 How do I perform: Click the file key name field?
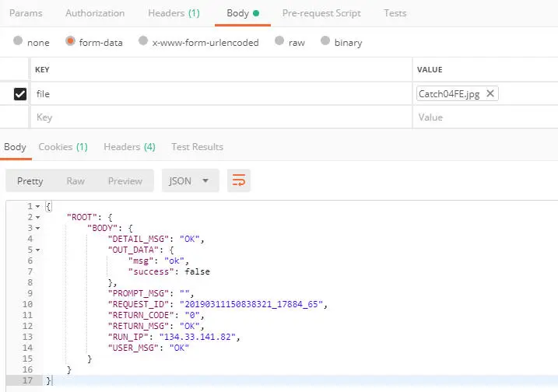[x=221, y=94]
